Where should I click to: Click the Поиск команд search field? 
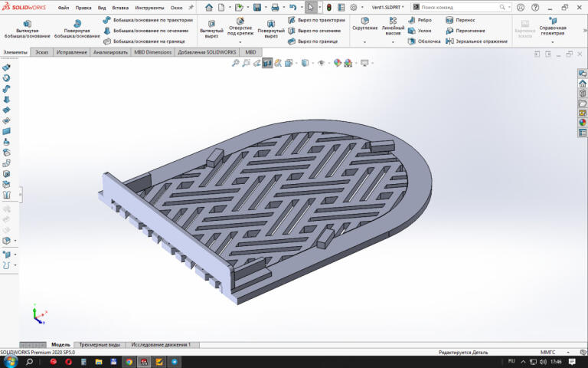460,7
